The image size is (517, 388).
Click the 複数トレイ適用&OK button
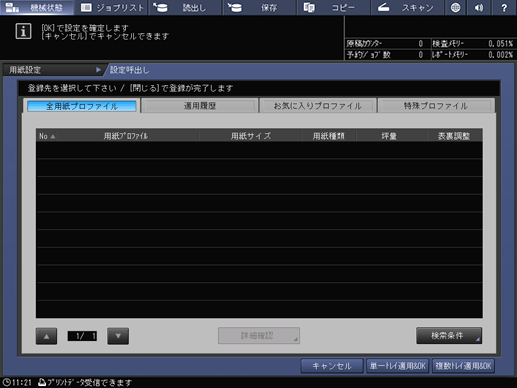[463, 366]
